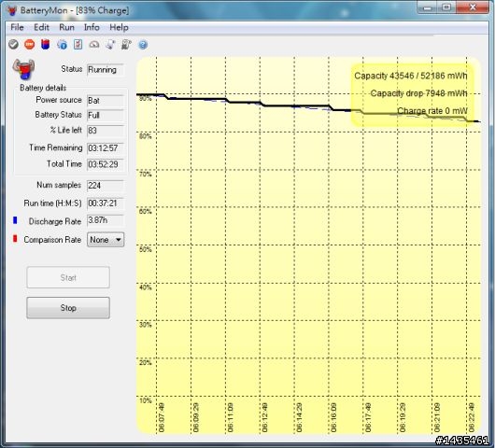Viewport: 495px width, 448px height.
Task: Click the 06:07:49 time label on graph
Action: click(162, 417)
